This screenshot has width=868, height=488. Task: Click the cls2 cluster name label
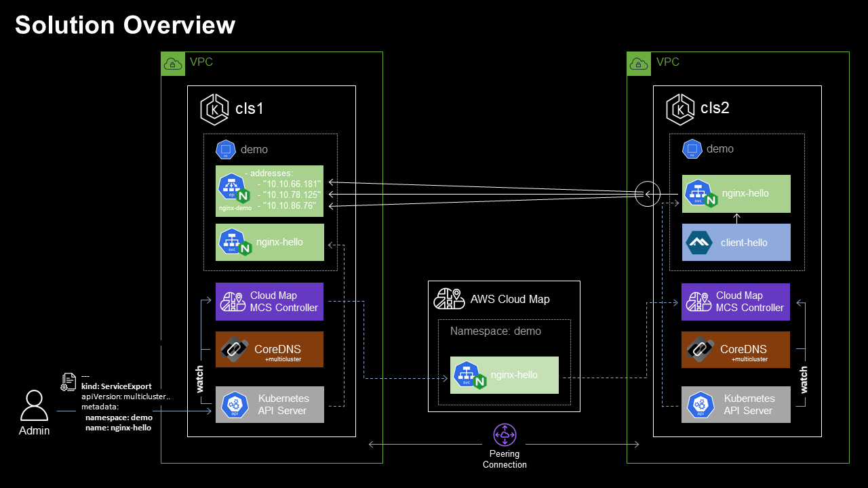pos(715,108)
